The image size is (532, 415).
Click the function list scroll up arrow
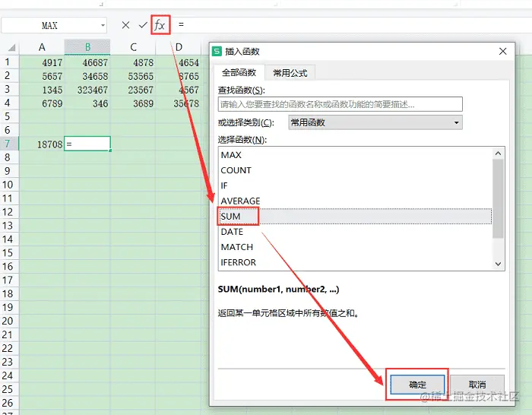[x=498, y=154]
